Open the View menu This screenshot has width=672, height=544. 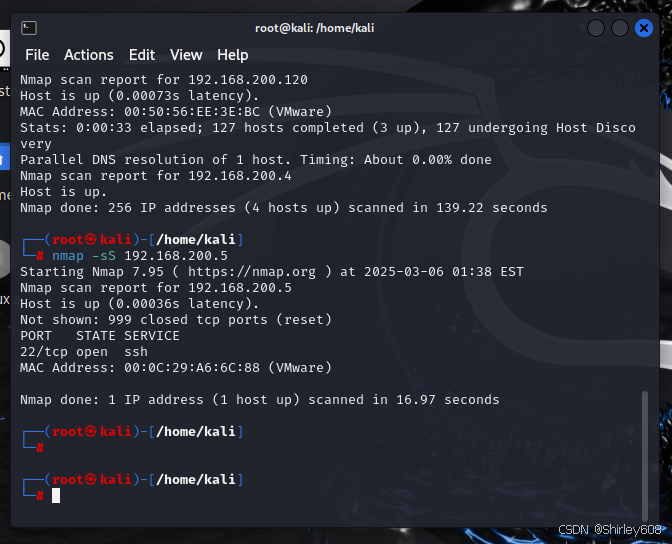tap(186, 55)
